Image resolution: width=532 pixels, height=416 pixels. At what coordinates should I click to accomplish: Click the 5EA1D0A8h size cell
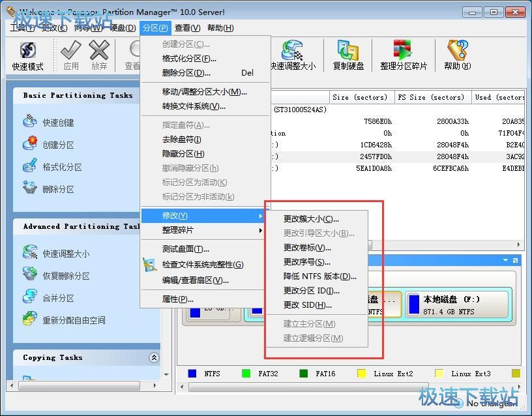tap(374, 168)
